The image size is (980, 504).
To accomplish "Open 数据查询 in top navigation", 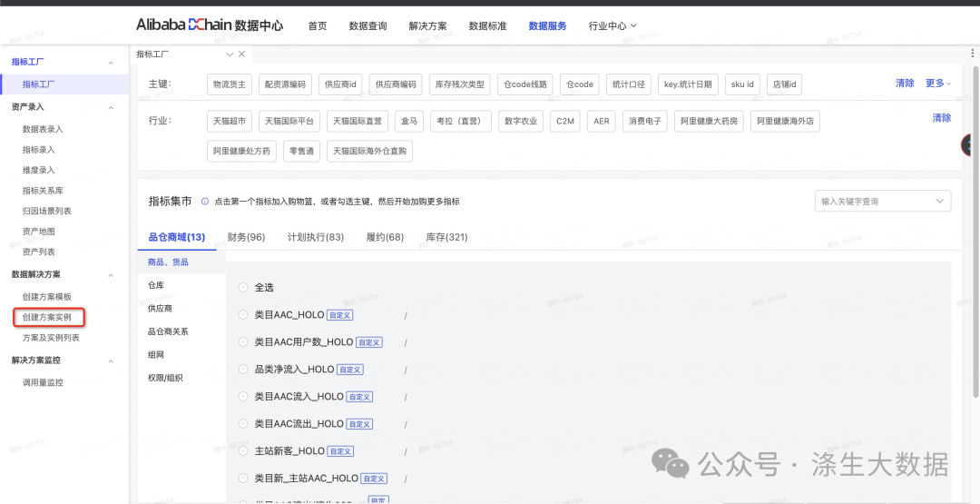I will (x=368, y=25).
